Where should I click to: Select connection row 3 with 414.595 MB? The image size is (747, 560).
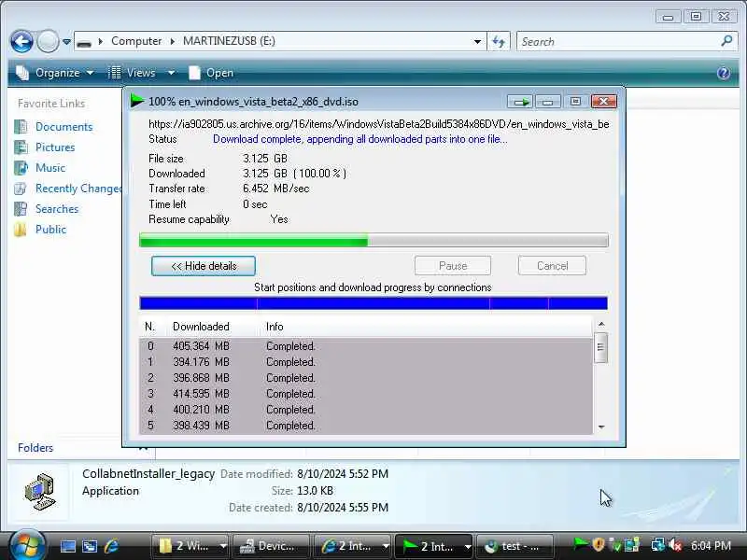366,394
